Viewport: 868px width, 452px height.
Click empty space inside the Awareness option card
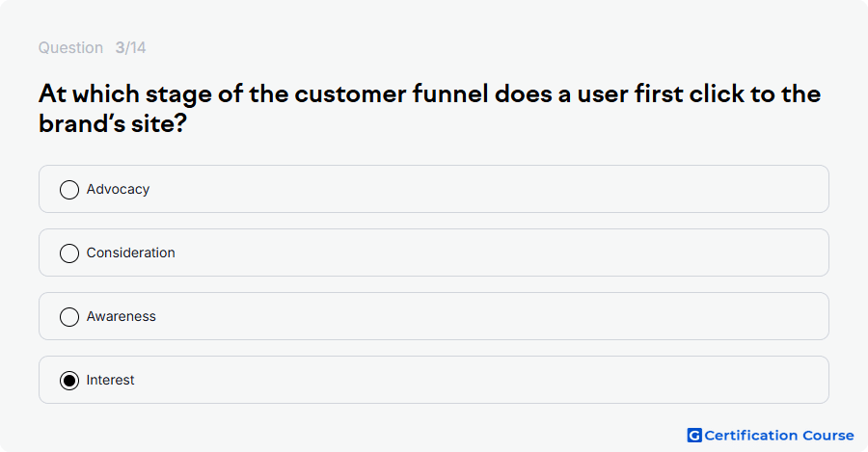(493, 316)
